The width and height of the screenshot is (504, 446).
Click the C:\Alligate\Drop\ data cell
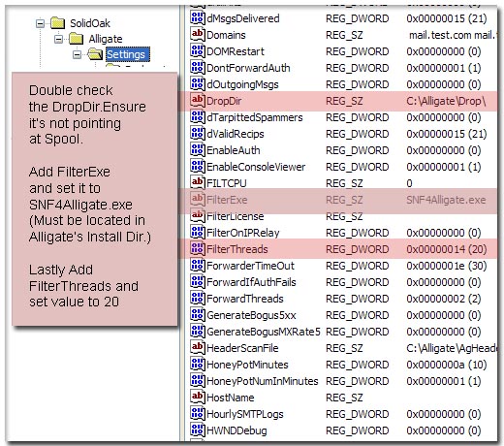[x=446, y=101]
